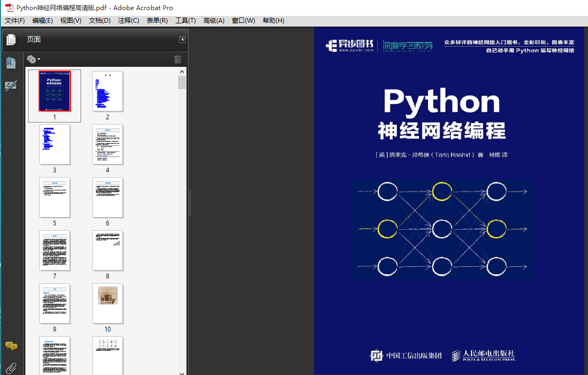Open the 工具(T) menu

[185, 21]
